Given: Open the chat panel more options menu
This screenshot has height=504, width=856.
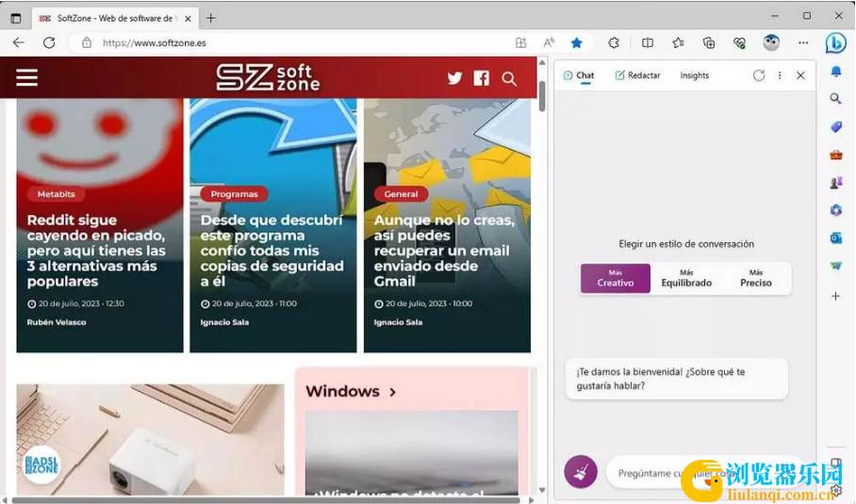Looking at the screenshot, I should tap(780, 75).
